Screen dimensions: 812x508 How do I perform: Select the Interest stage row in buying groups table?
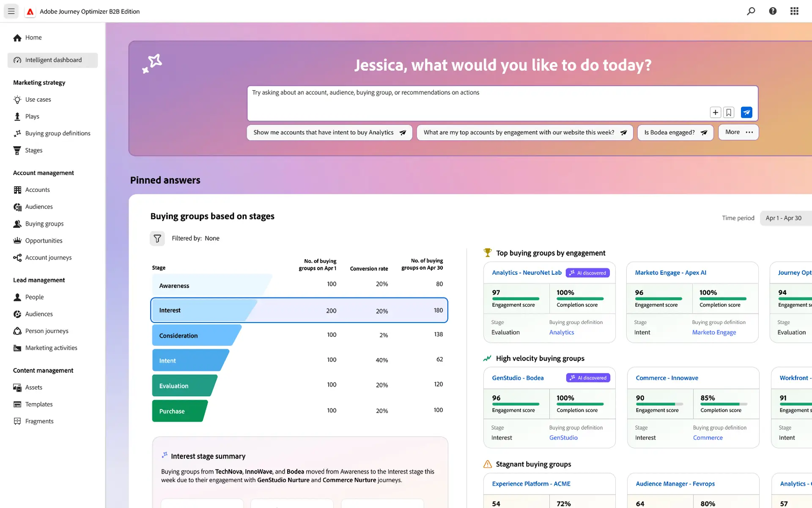click(299, 310)
